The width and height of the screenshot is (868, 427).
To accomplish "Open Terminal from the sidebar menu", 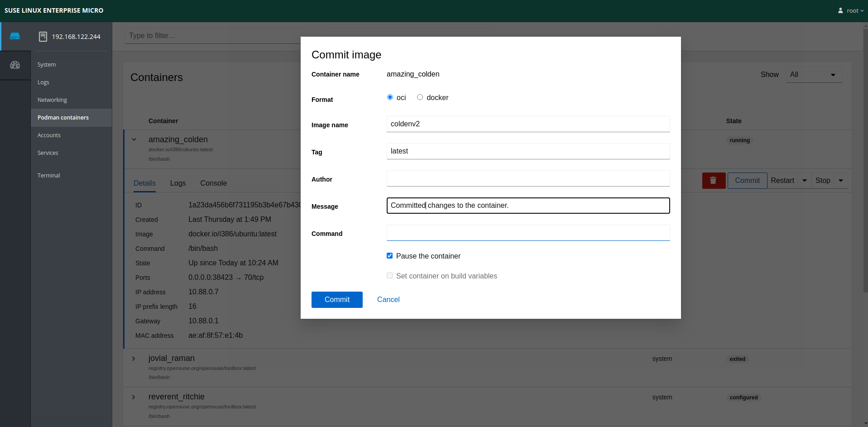I will (49, 176).
